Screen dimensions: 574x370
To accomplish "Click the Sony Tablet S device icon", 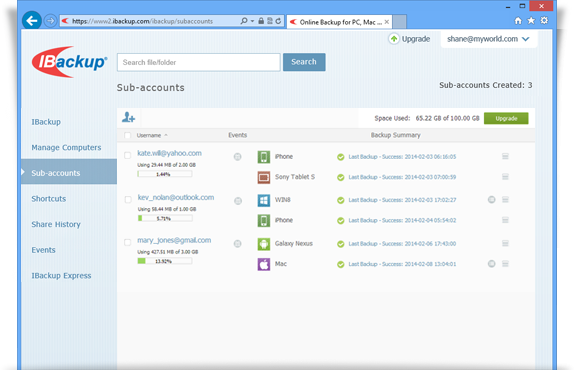I will pos(264,177).
